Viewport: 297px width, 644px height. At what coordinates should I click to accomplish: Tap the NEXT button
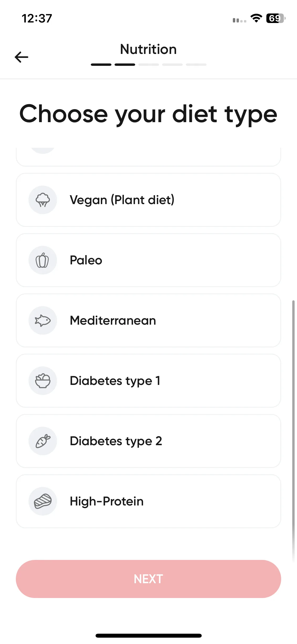[148, 579]
